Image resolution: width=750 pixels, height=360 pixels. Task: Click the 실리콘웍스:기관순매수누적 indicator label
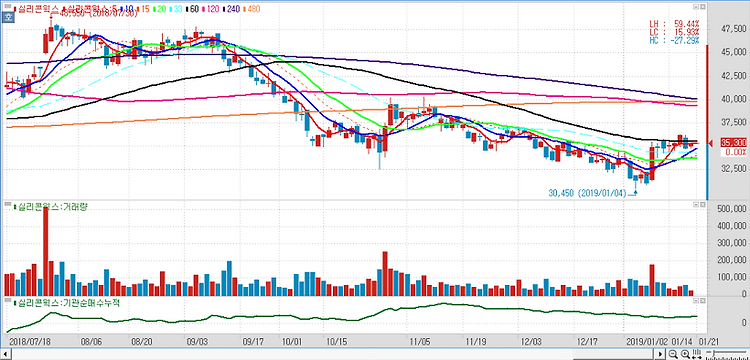point(67,303)
